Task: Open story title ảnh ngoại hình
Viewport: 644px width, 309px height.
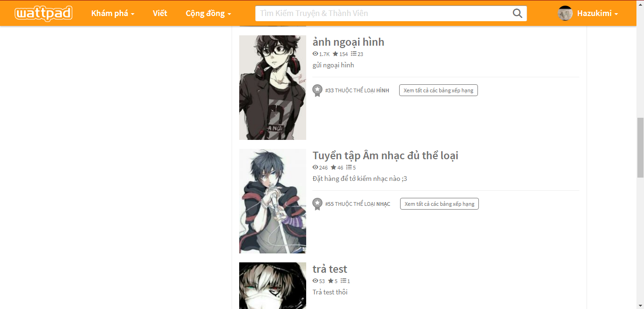Action: (x=348, y=42)
